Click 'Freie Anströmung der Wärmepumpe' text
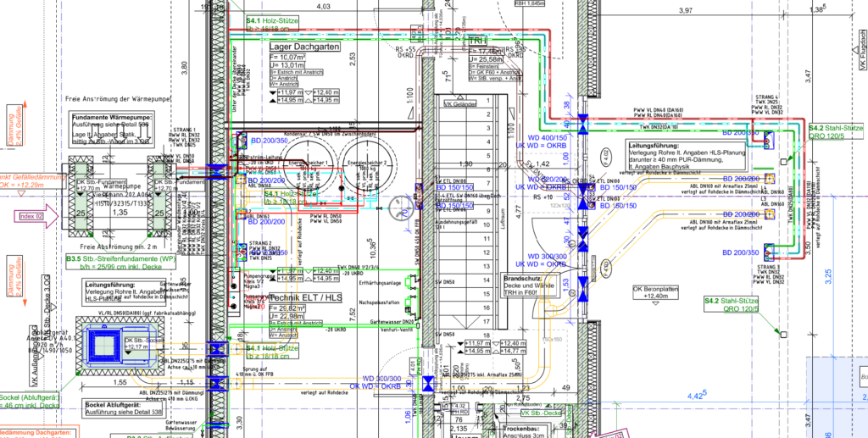 (x=119, y=100)
